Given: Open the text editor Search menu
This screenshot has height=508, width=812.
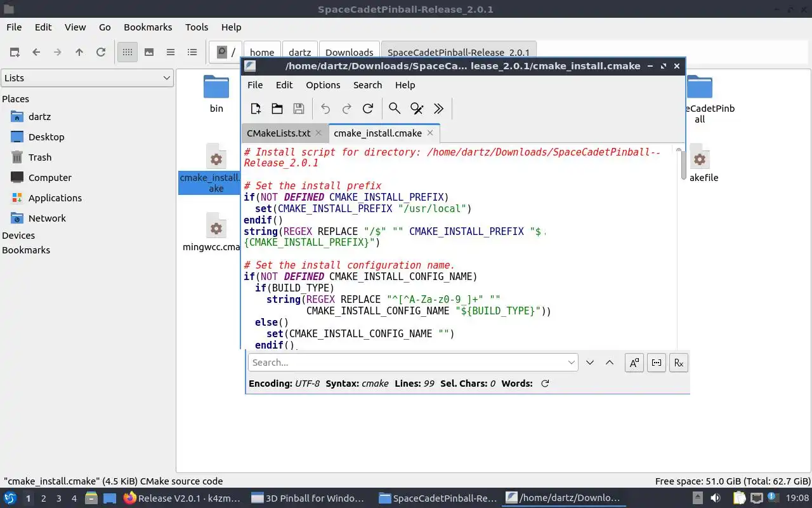Looking at the screenshot, I should pyautogui.click(x=368, y=85).
